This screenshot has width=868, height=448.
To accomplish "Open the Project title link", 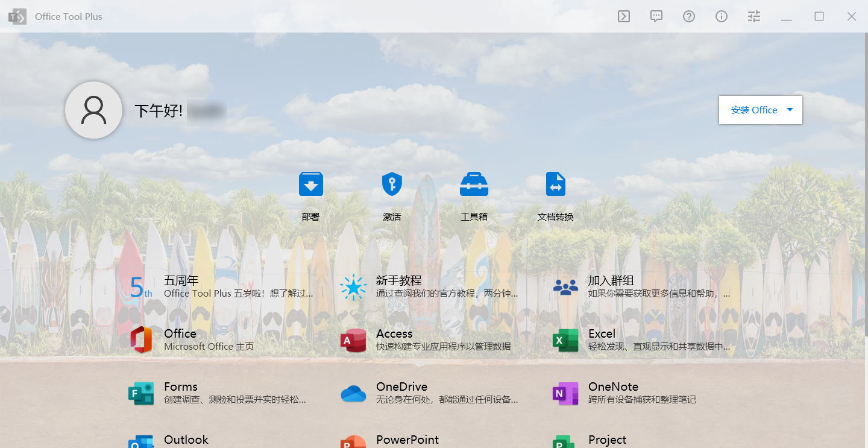I will pyautogui.click(x=607, y=440).
